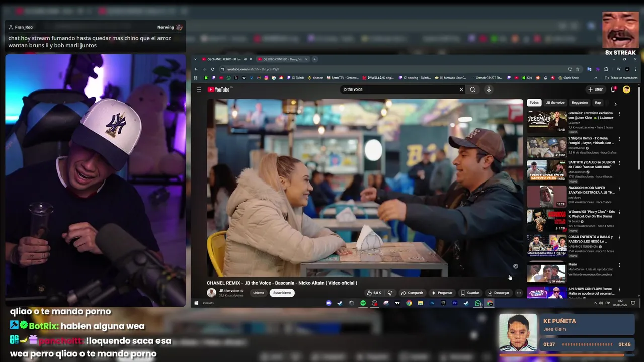This screenshot has height=362, width=644.
Task: Open Discord from the taskbar
Action: point(329,303)
